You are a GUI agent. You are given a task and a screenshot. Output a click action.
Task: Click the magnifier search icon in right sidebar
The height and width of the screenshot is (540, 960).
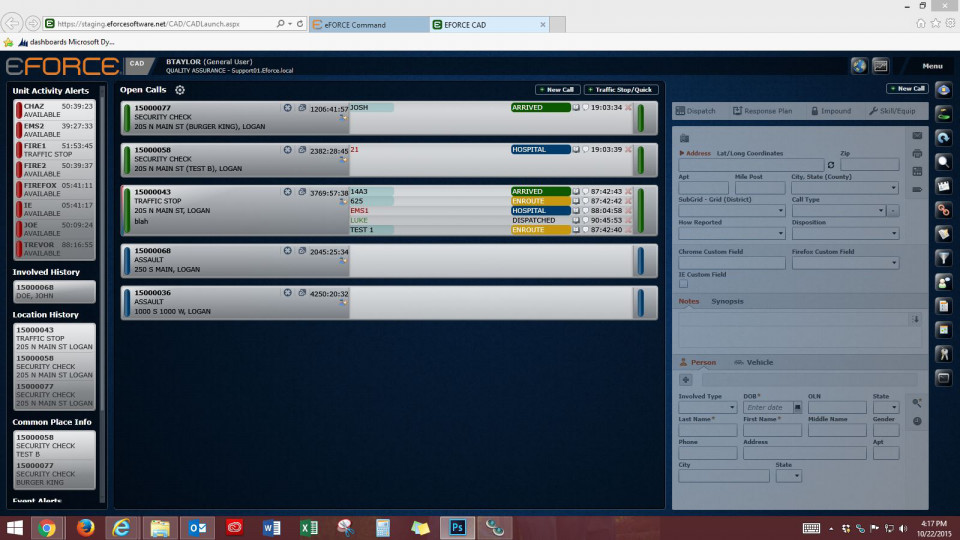point(942,162)
